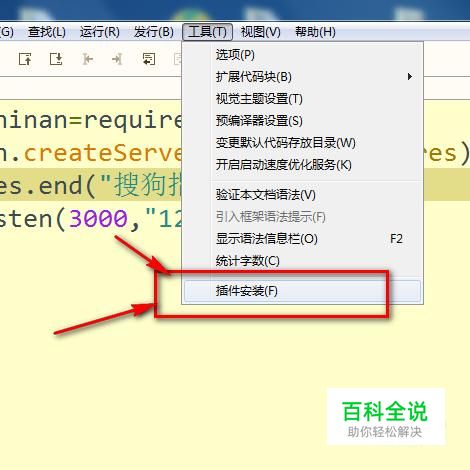Open the 查找(L) menu
470x470 pixels.
(x=47, y=32)
